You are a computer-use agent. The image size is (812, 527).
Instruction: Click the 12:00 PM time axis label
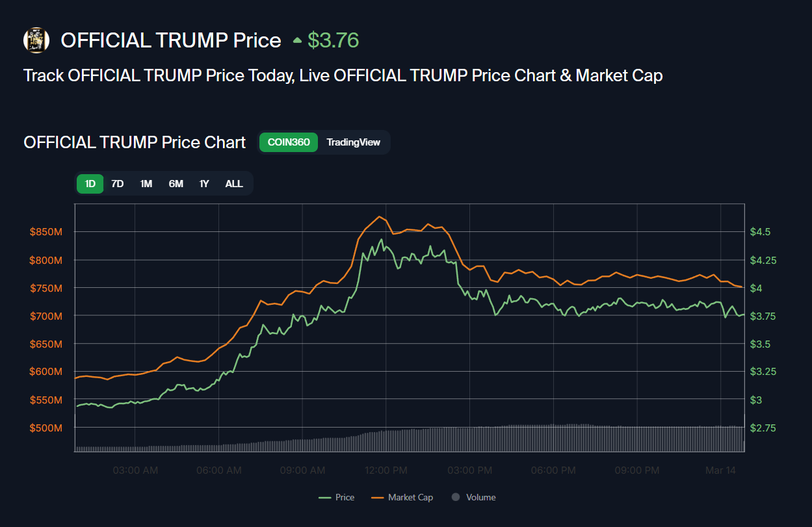[386, 470]
